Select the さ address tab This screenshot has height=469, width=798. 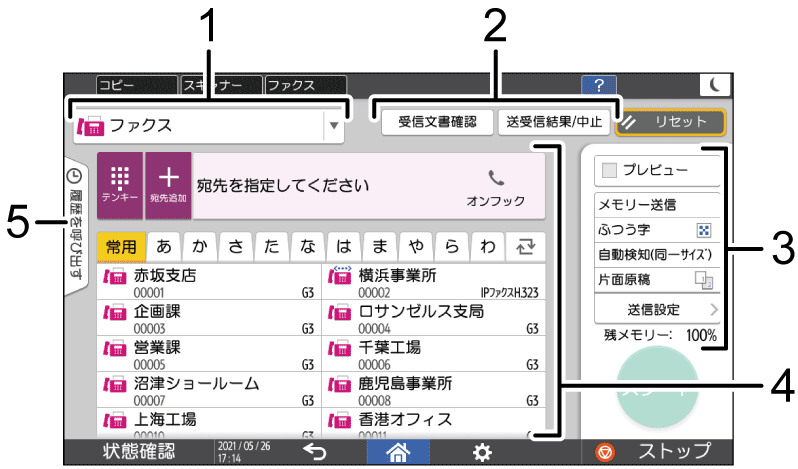point(236,247)
